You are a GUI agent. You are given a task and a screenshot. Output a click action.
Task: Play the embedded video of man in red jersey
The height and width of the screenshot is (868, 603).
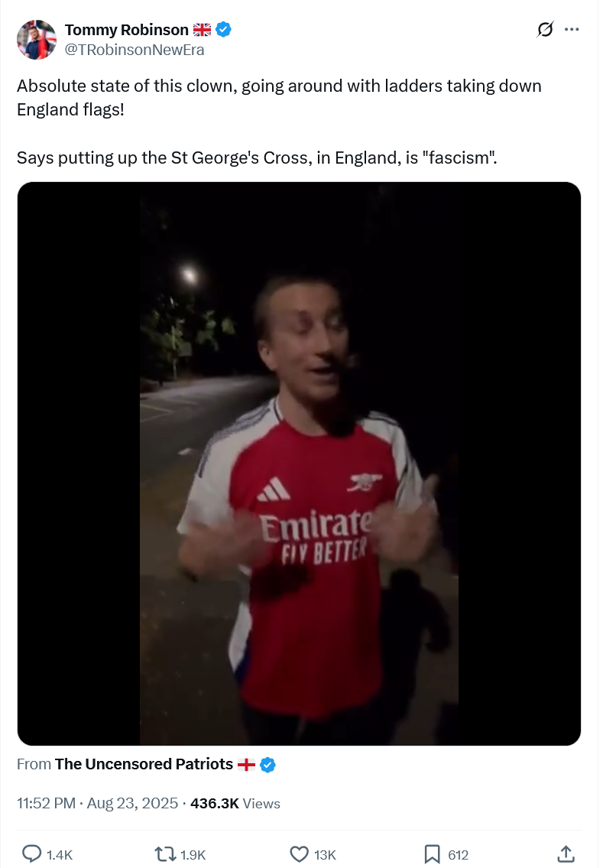click(x=300, y=463)
